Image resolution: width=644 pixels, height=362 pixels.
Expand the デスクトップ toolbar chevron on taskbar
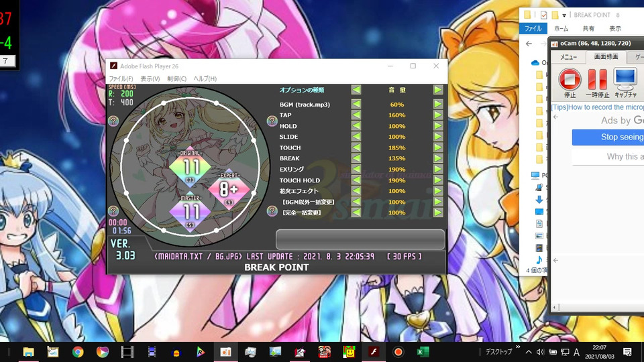(x=518, y=347)
